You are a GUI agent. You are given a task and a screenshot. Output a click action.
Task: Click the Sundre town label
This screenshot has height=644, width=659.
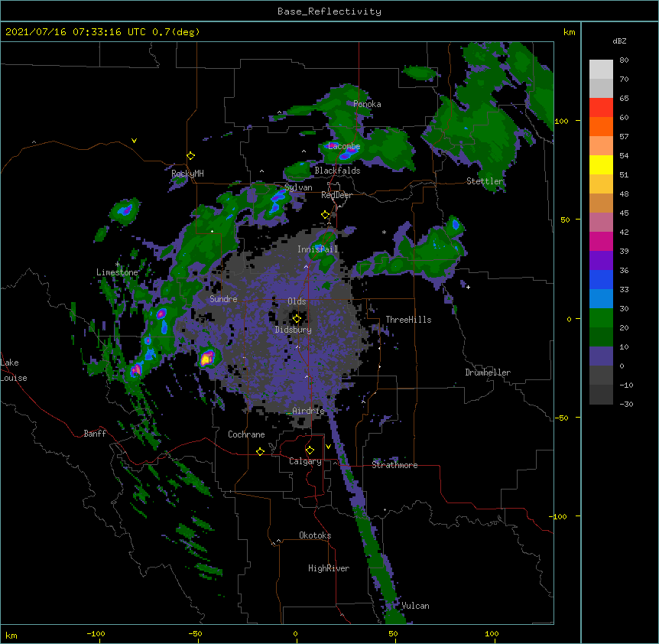223,299
